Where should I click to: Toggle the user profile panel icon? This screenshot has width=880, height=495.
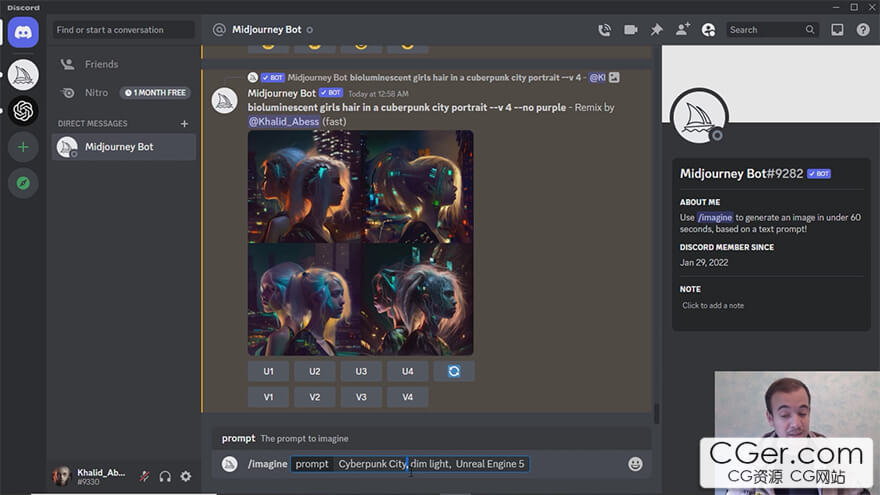708,30
